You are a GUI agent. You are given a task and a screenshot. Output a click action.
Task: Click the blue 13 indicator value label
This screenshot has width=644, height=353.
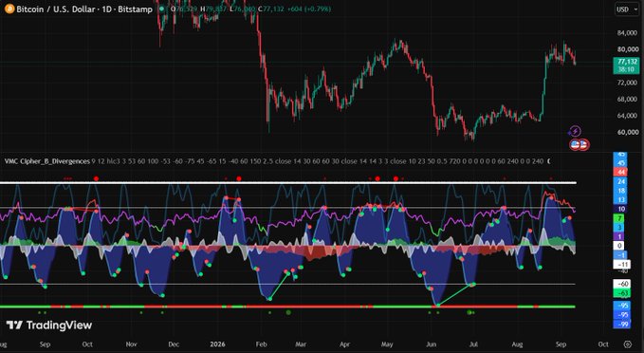(x=621, y=199)
